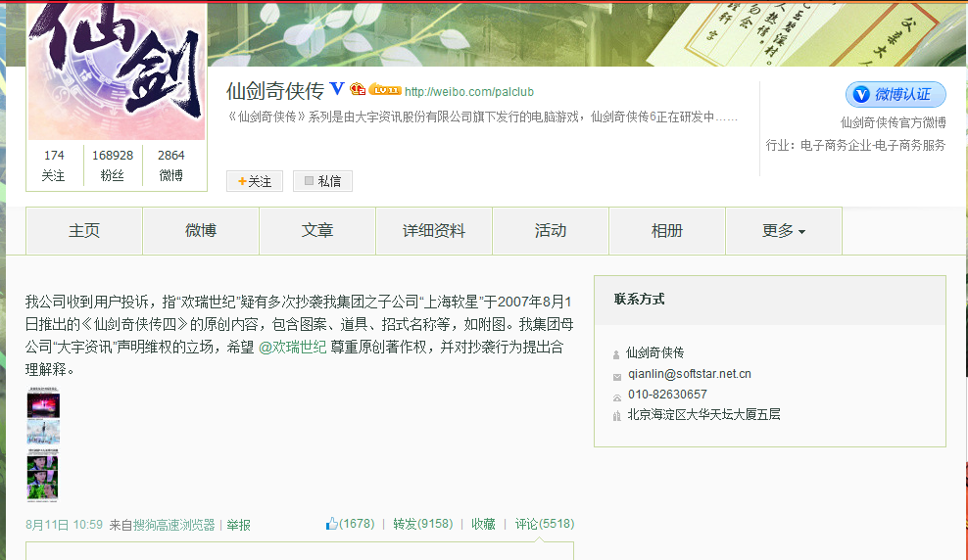968x560 pixels.
Task: Click the 微博认证 verification button
Action: 895,94
